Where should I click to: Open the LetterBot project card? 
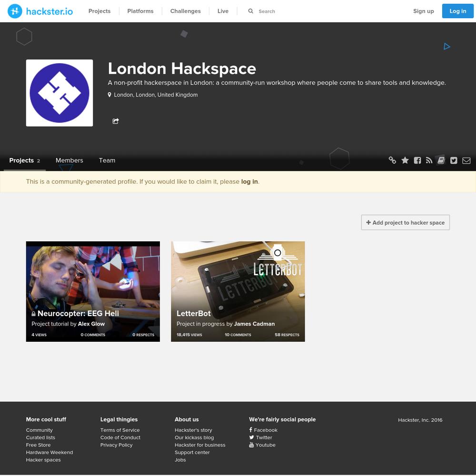pos(238,291)
